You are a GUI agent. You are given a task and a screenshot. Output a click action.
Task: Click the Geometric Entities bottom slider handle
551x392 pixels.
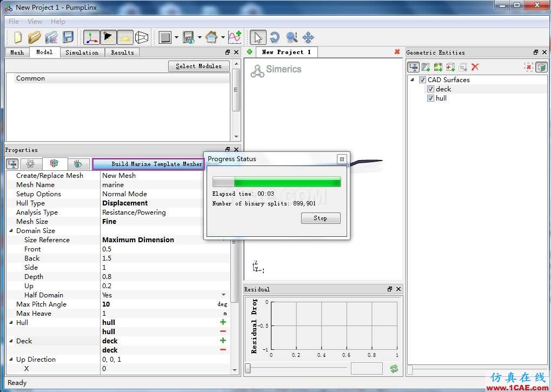tap(410, 369)
